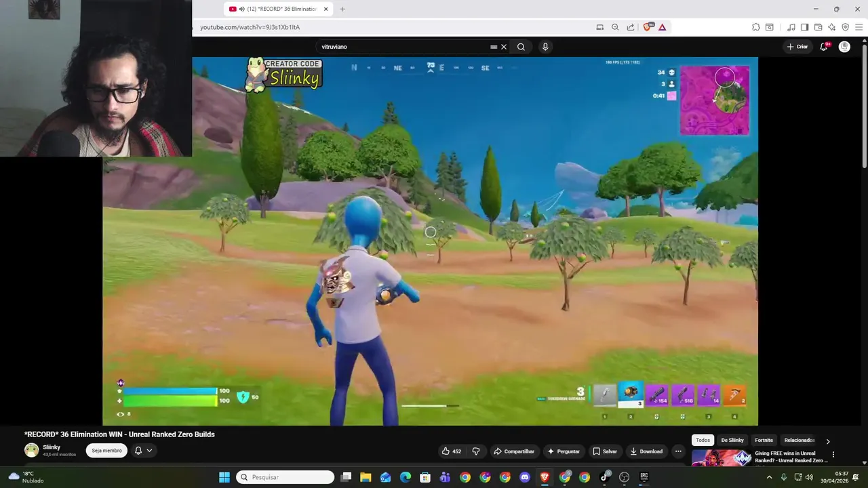Click the Brave Shields lion icon
The height and width of the screenshot is (488, 868).
coord(647,27)
